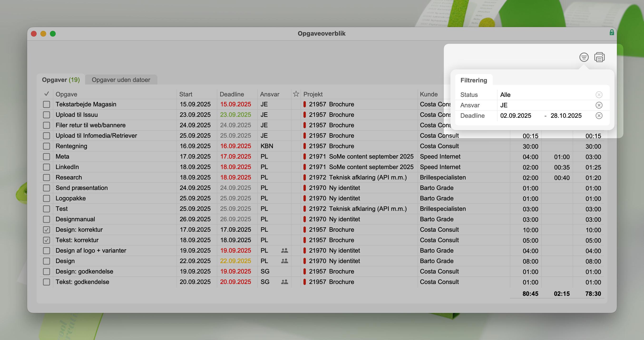This screenshot has height=340, width=644.
Task: Clear the Status filter value
Action: [x=599, y=94]
